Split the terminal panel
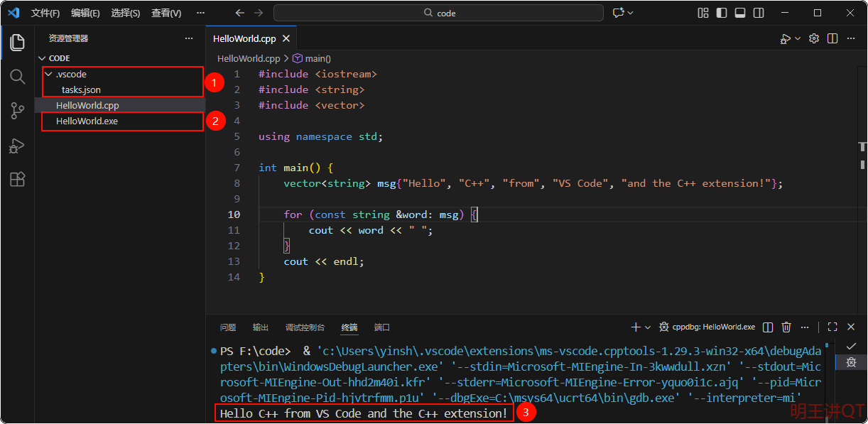Viewport: 868px width, 424px height. 767,327
